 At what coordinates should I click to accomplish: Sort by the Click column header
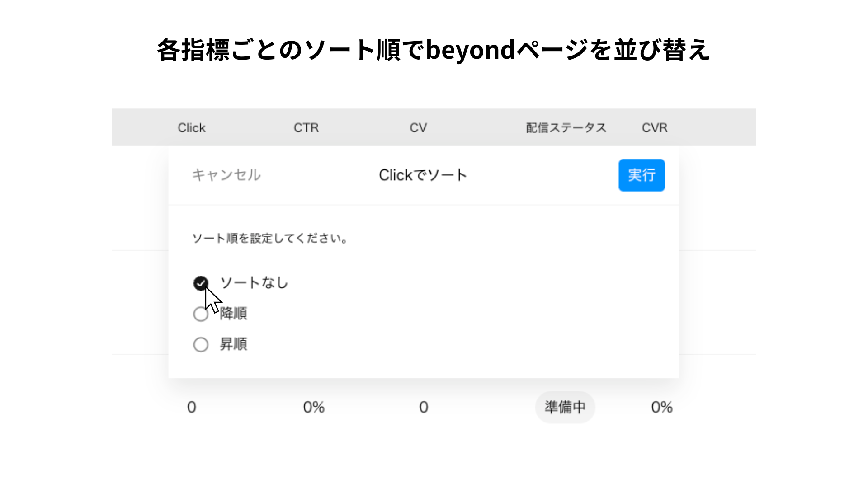tap(192, 128)
